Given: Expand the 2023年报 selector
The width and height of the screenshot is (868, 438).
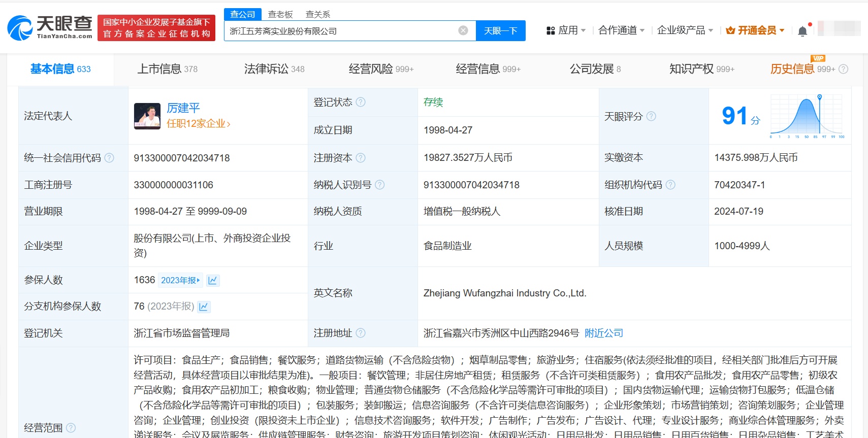Looking at the screenshot, I should point(181,280).
